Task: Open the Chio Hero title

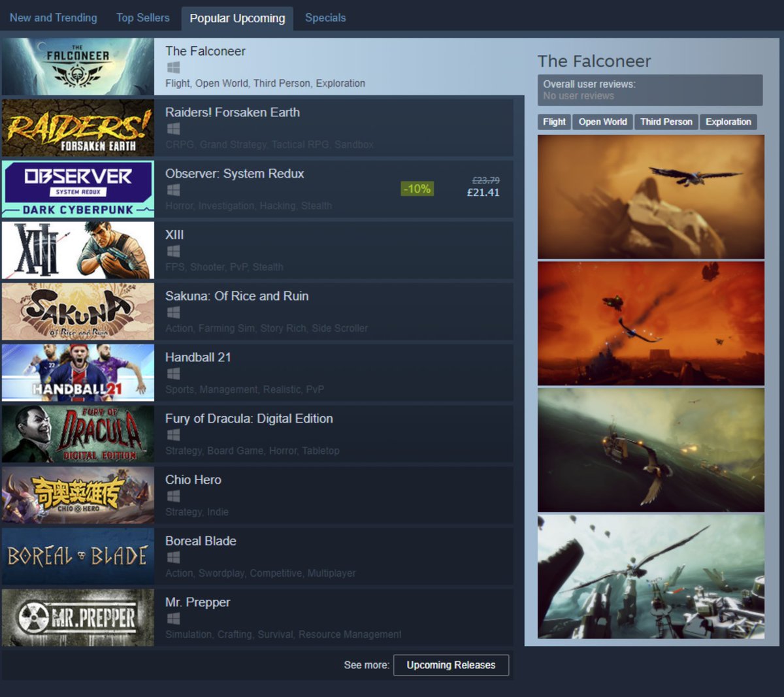Action: pos(193,479)
